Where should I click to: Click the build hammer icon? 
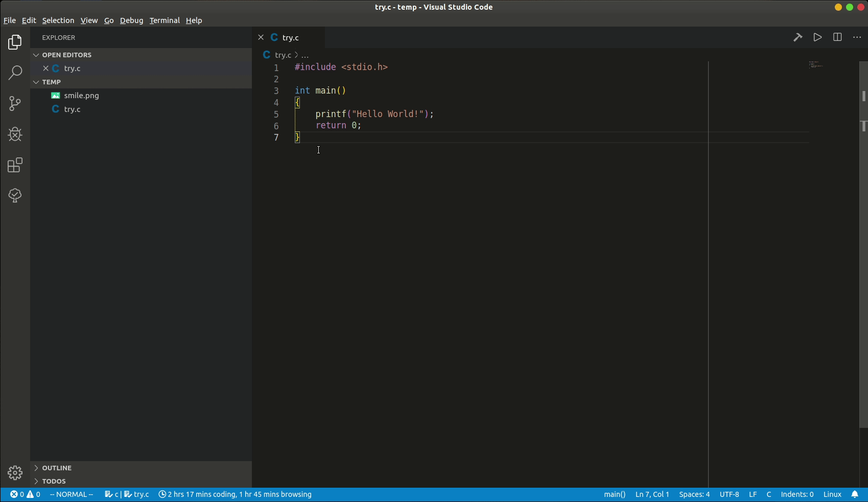(797, 37)
